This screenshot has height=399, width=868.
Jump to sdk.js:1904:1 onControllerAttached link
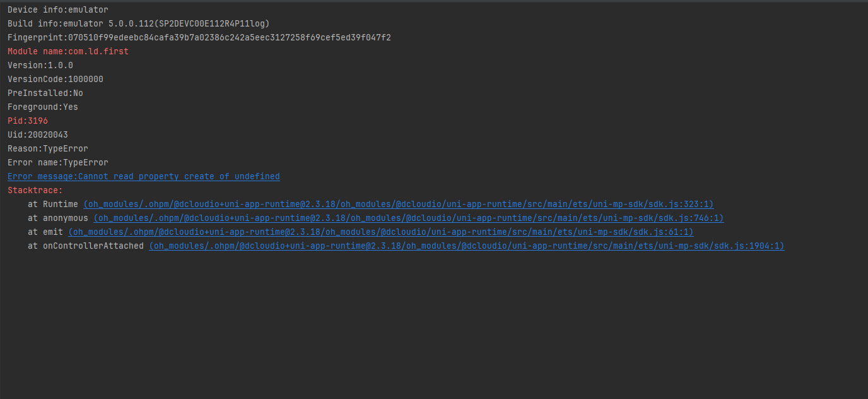coord(467,246)
